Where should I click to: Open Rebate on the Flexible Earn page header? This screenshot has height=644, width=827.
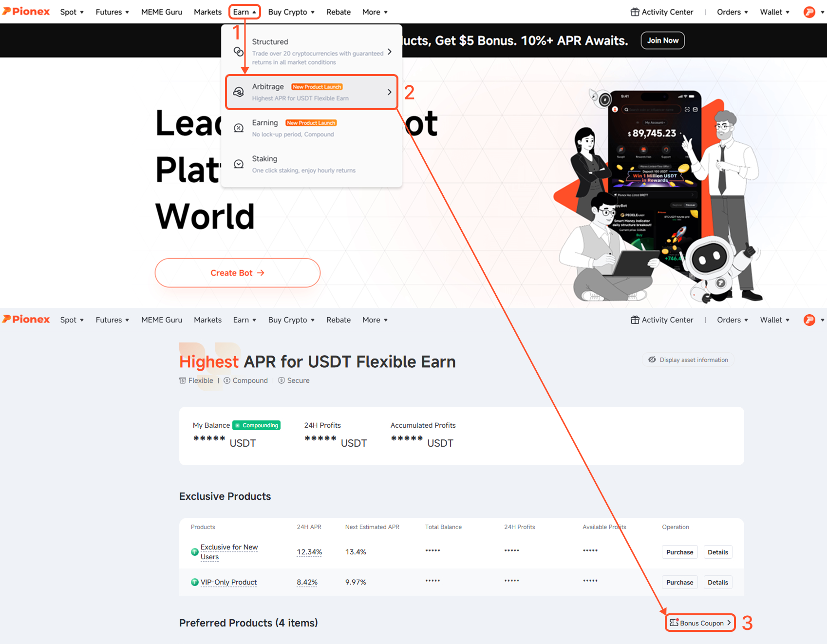click(x=338, y=320)
